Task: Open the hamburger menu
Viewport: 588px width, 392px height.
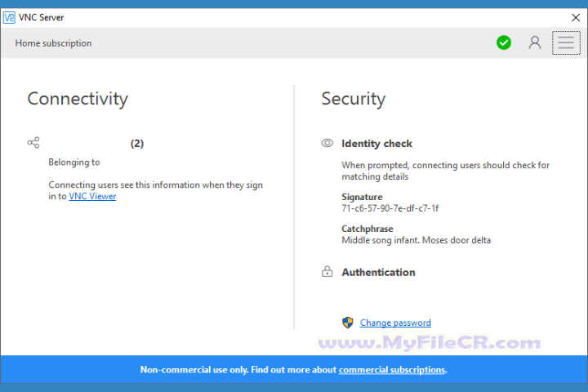Action: pyautogui.click(x=566, y=42)
